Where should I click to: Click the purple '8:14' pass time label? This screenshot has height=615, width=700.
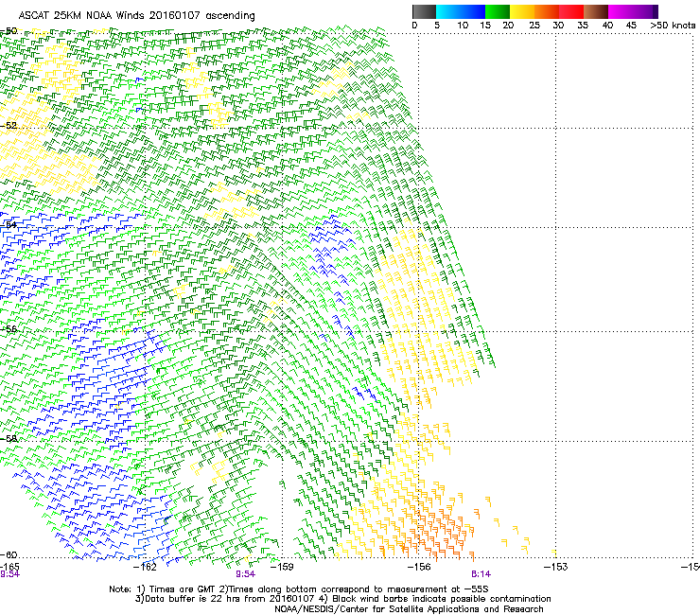point(481,574)
